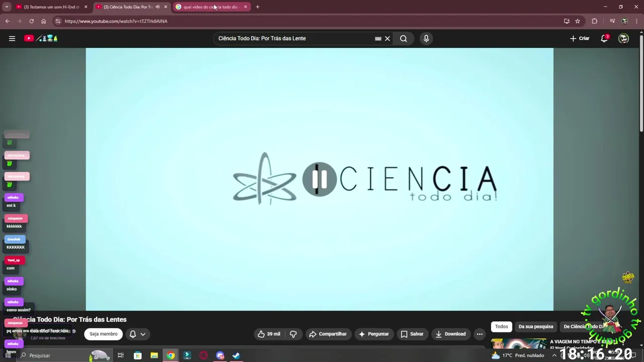Click the Perguntar button
Viewport: 644px width, 362px height.
pyautogui.click(x=373, y=334)
